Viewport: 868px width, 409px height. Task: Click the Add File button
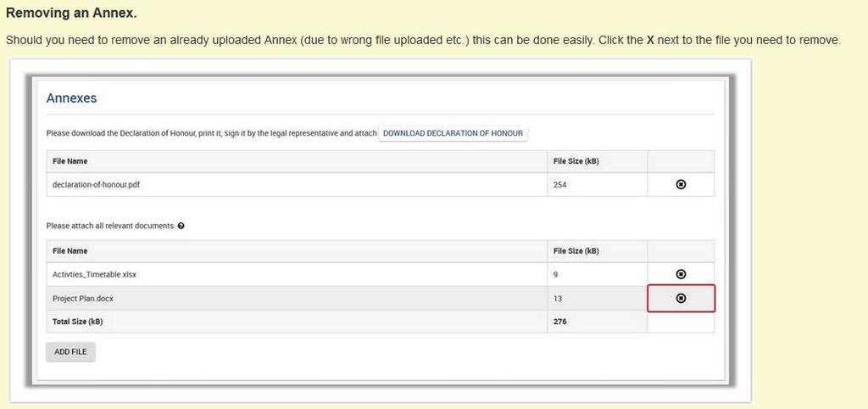[70, 352]
